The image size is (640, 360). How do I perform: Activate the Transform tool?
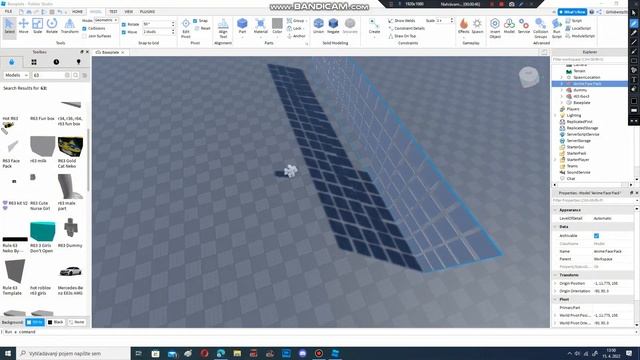pyautogui.click(x=69, y=26)
